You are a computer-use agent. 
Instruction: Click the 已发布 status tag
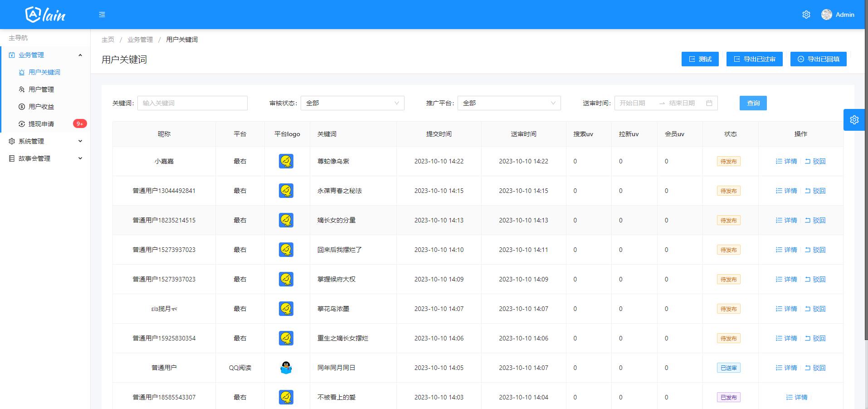point(729,397)
